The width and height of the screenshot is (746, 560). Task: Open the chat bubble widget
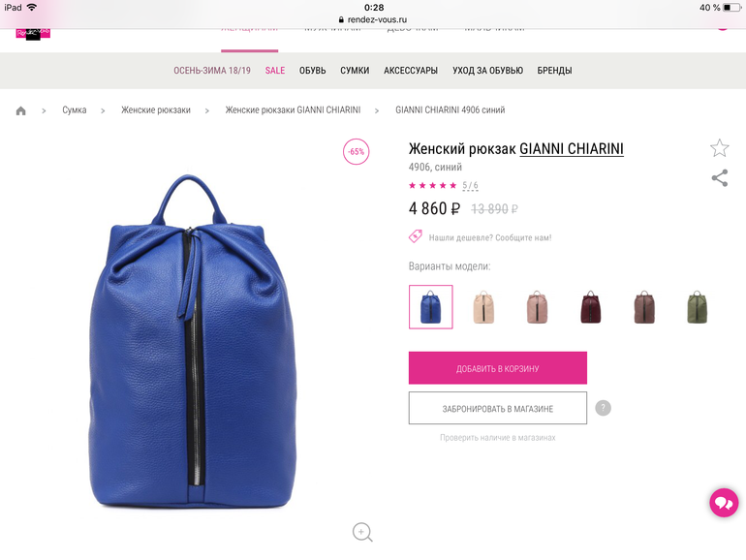[x=724, y=503]
